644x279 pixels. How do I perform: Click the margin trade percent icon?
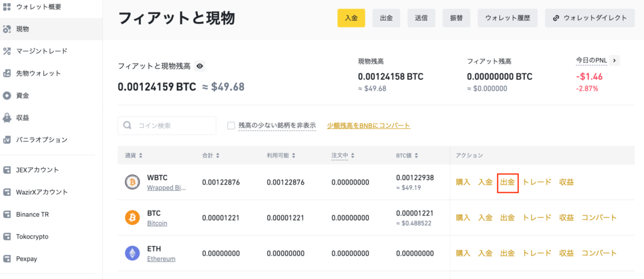[6, 51]
